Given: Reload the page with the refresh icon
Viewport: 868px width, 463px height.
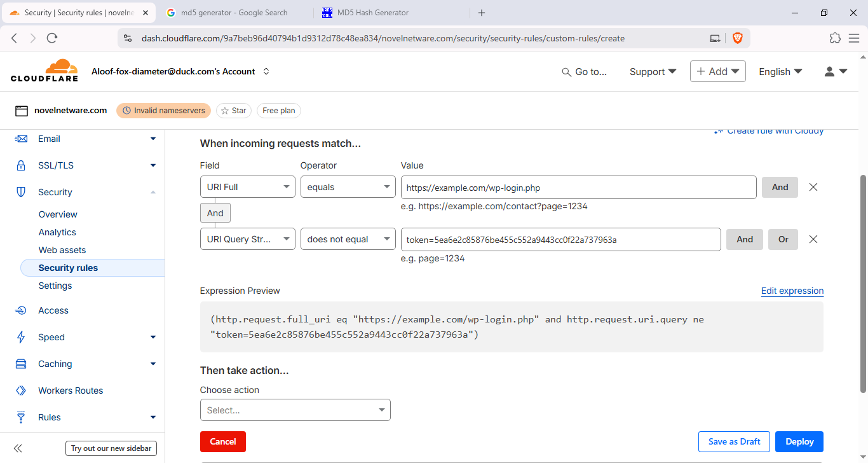Looking at the screenshot, I should click(x=52, y=38).
